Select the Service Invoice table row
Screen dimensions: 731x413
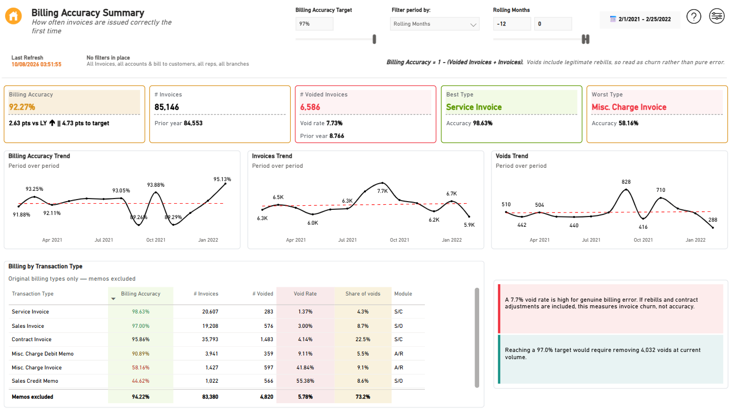click(217, 311)
